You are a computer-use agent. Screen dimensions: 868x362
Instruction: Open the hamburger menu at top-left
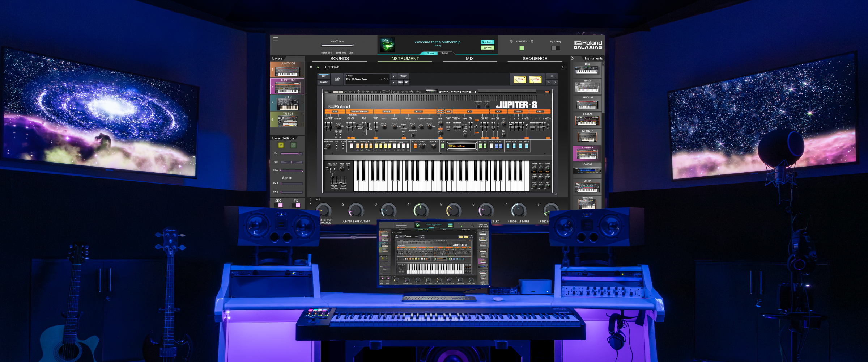(x=276, y=39)
